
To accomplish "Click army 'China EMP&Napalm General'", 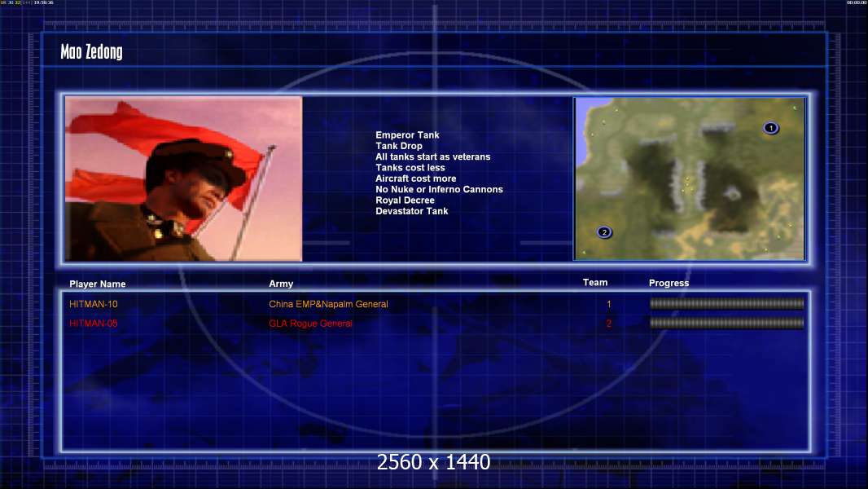I will (328, 304).
